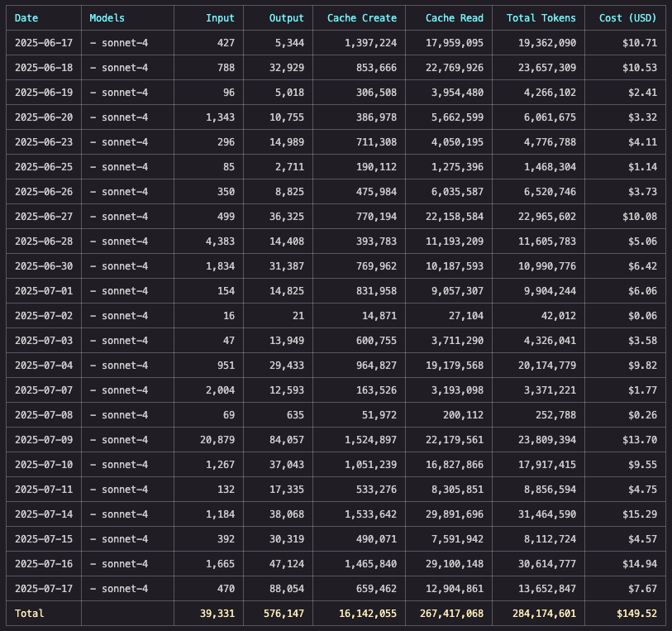The width and height of the screenshot is (672, 631).
Task: Click the date 2025-06-20
Action: (x=44, y=117)
